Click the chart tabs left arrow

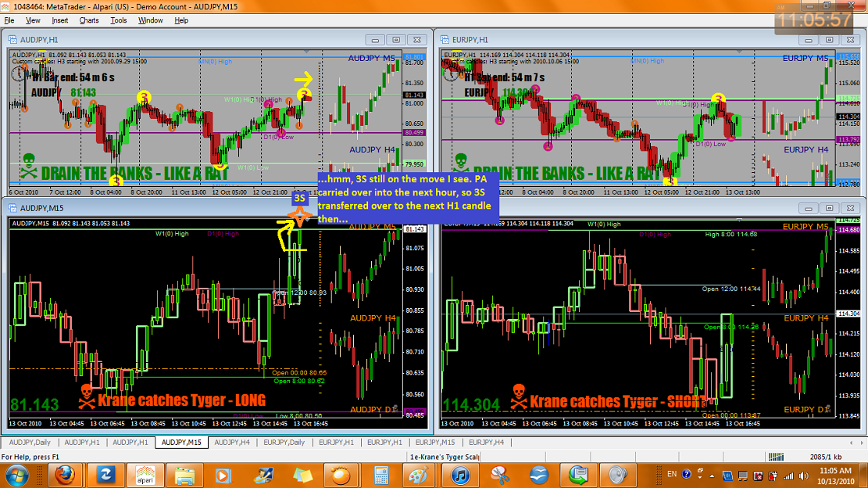(x=852, y=443)
